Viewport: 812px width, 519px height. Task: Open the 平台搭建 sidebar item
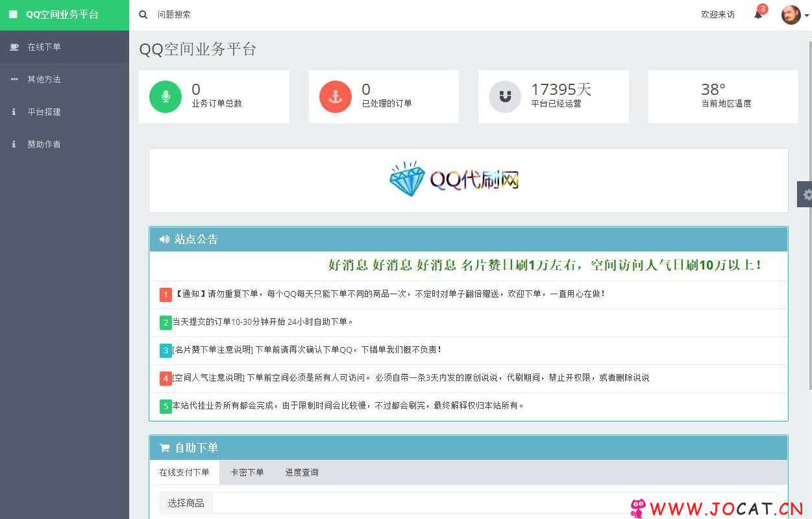pos(64,112)
